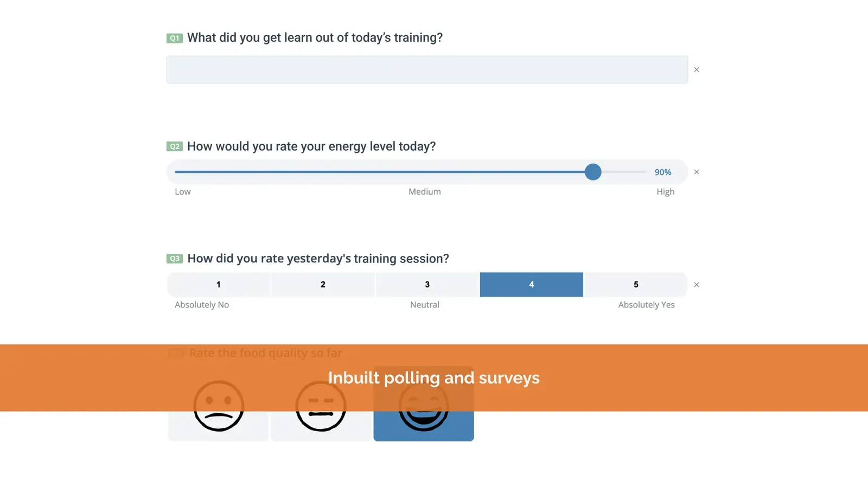
Task: Click the Q1 training answer text field
Action: click(427, 69)
